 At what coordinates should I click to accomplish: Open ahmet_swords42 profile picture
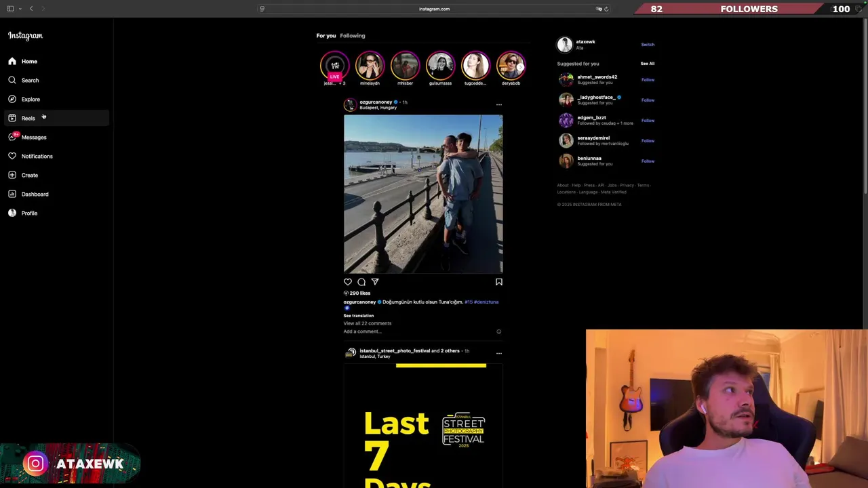point(566,80)
